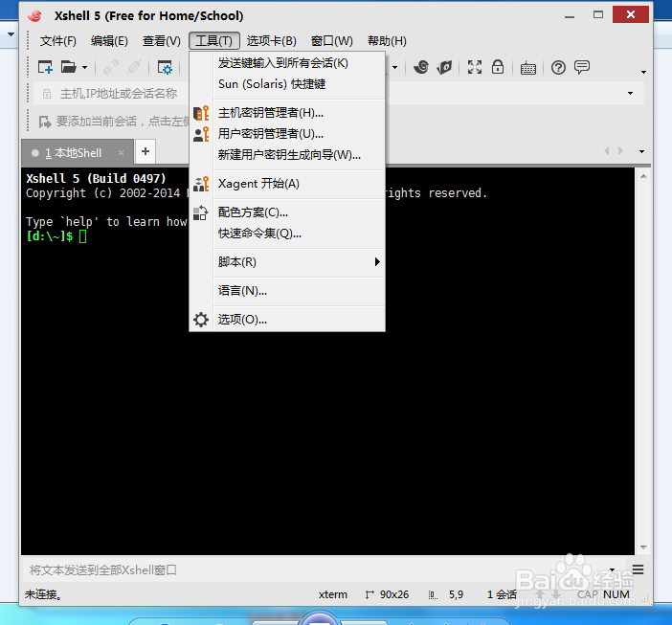The height and width of the screenshot is (625, 672).
Task: Click the terminal scrollbar up arrow
Action: [643, 176]
